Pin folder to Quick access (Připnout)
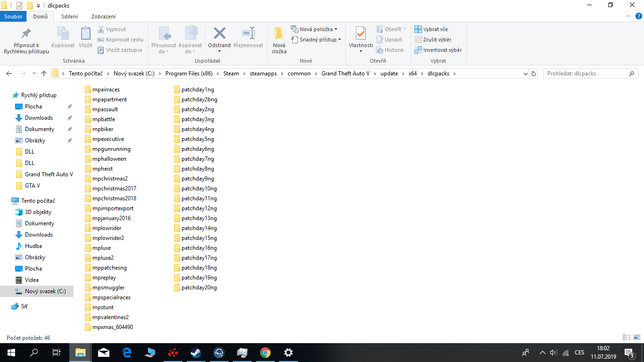This screenshot has height=362, width=644. (x=26, y=40)
